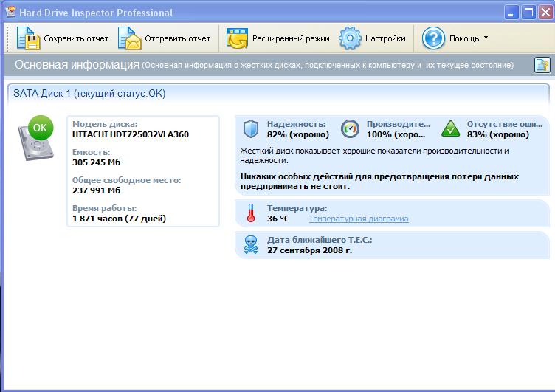The height and width of the screenshot is (392, 555).
Task: Click the application icon in title bar
Action: coord(10,11)
